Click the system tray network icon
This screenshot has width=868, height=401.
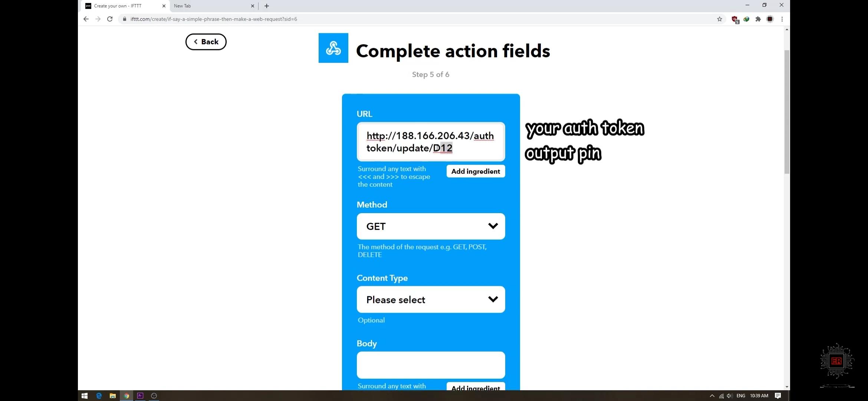point(721,395)
